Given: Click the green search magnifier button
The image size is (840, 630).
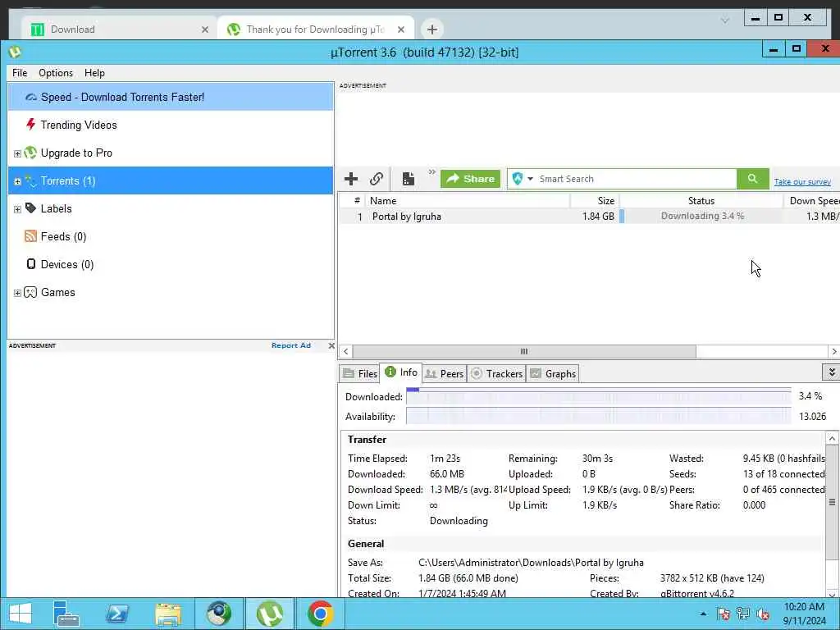Looking at the screenshot, I should coord(753,179).
